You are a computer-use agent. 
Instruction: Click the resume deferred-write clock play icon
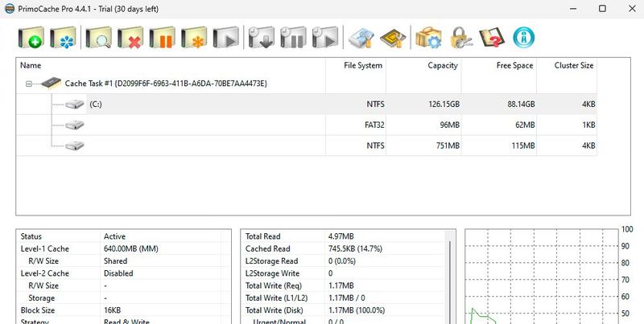pos(325,38)
